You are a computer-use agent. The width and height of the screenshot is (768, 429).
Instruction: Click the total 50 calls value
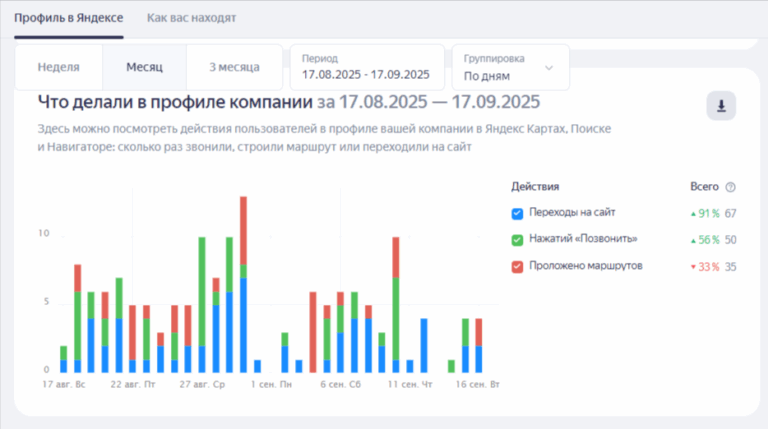[730, 240]
